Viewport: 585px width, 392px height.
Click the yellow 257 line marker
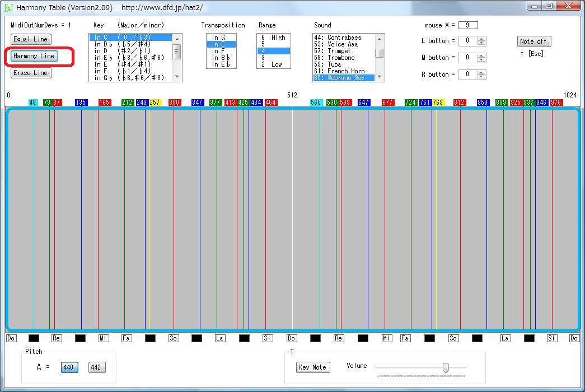[x=155, y=102]
